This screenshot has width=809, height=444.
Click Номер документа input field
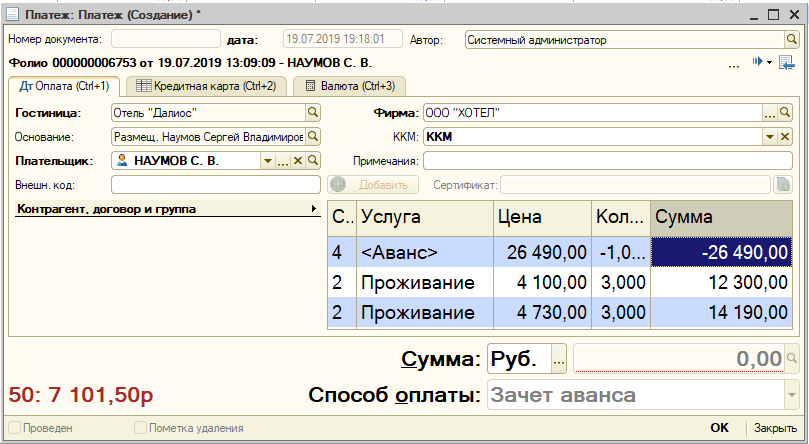[x=166, y=39]
